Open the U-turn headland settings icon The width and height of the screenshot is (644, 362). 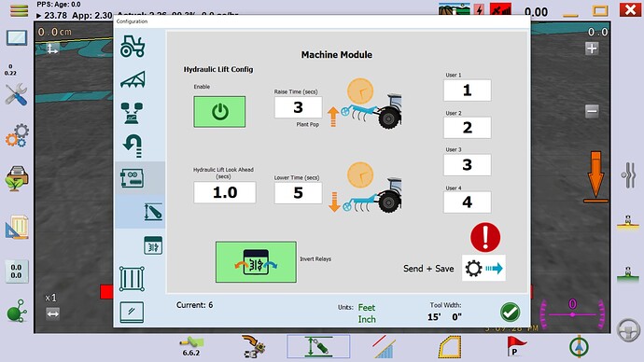click(x=133, y=146)
